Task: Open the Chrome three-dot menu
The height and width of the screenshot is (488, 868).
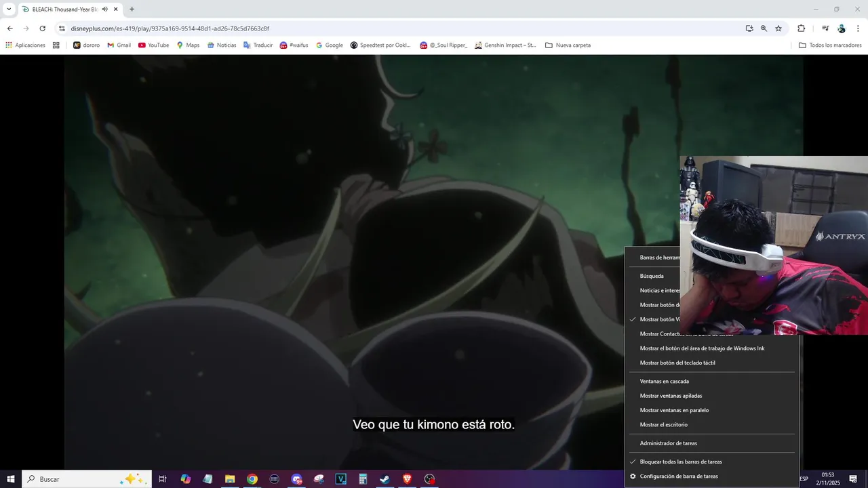Action: point(859,28)
